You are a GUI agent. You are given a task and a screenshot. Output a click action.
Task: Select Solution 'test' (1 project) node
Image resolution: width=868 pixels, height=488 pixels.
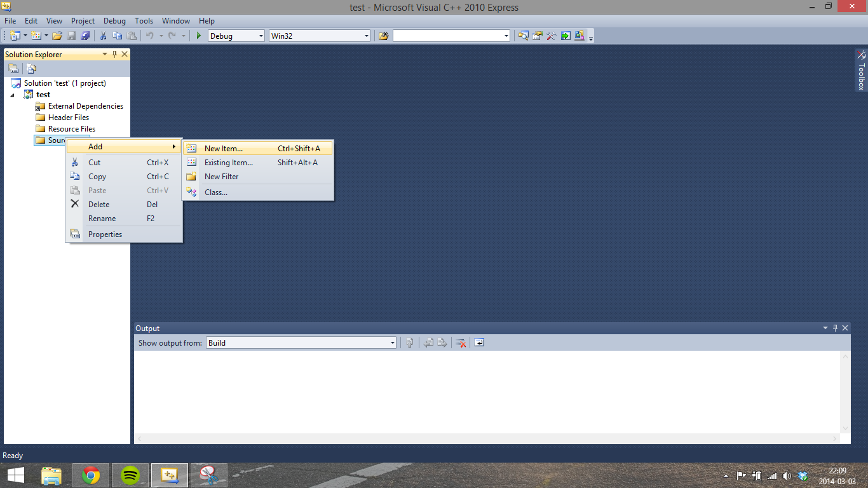(x=58, y=83)
